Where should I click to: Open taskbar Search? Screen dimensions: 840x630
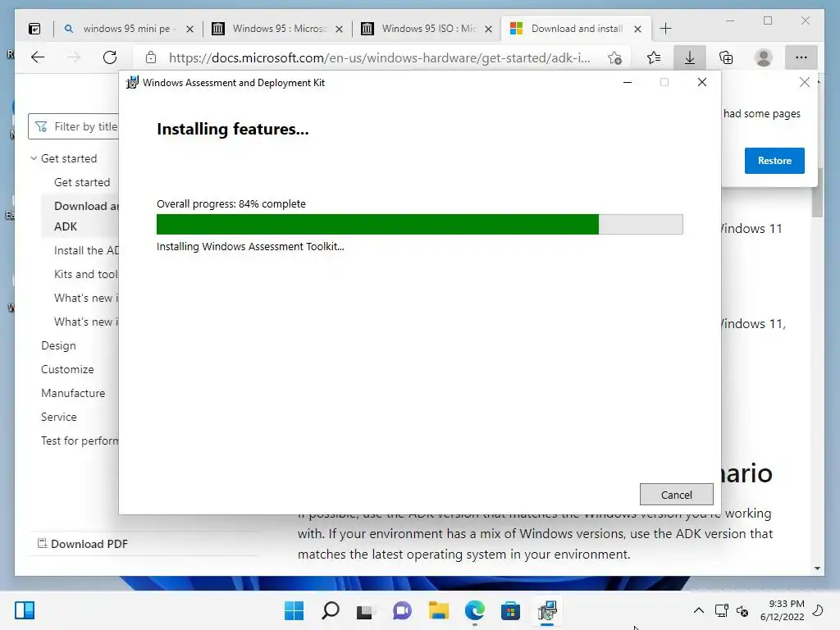tap(330, 610)
